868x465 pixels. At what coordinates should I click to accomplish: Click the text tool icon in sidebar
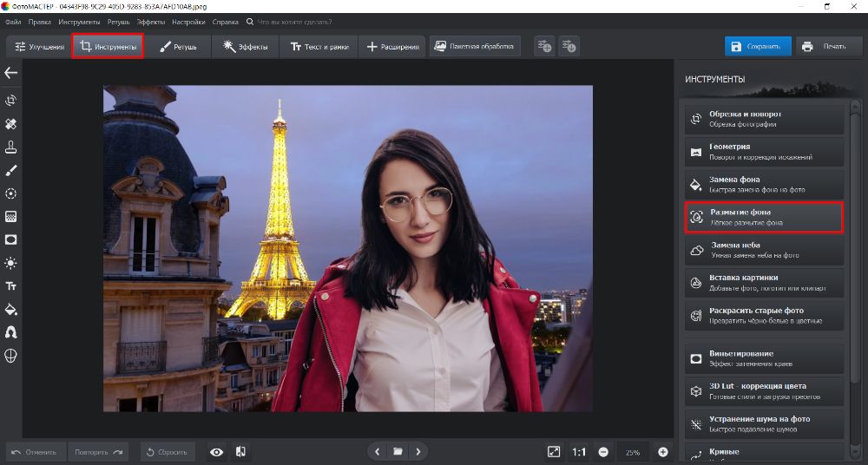(x=11, y=285)
